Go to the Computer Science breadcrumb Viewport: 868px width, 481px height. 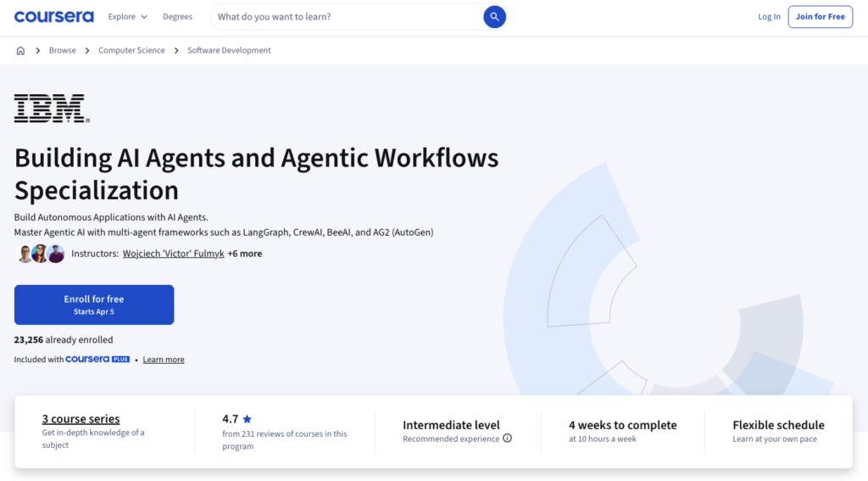coord(131,50)
